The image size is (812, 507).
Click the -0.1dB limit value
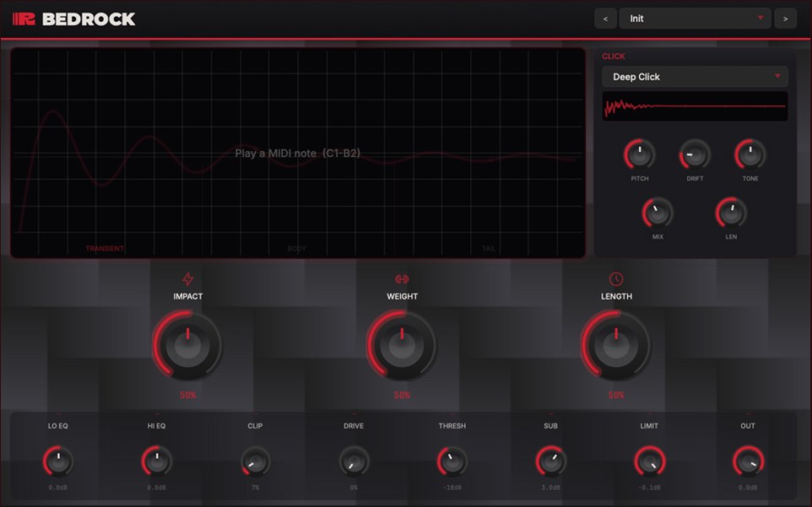[649, 488]
